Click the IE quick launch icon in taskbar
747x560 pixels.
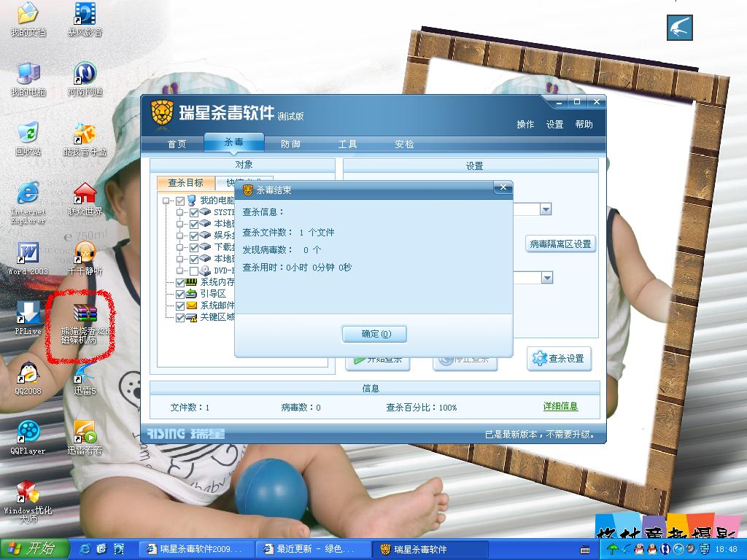[x=85, y=549]
